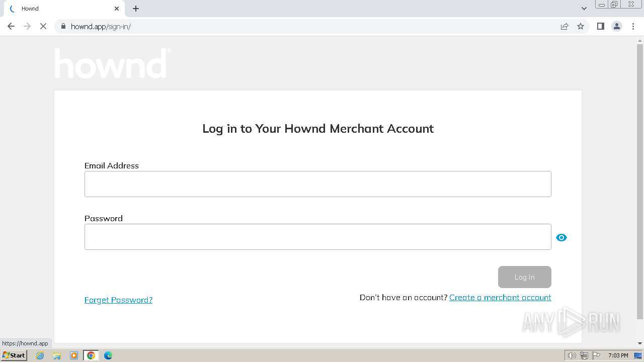Open media player taskbar icon
This screenshot has width=644, height=362.
74,355
